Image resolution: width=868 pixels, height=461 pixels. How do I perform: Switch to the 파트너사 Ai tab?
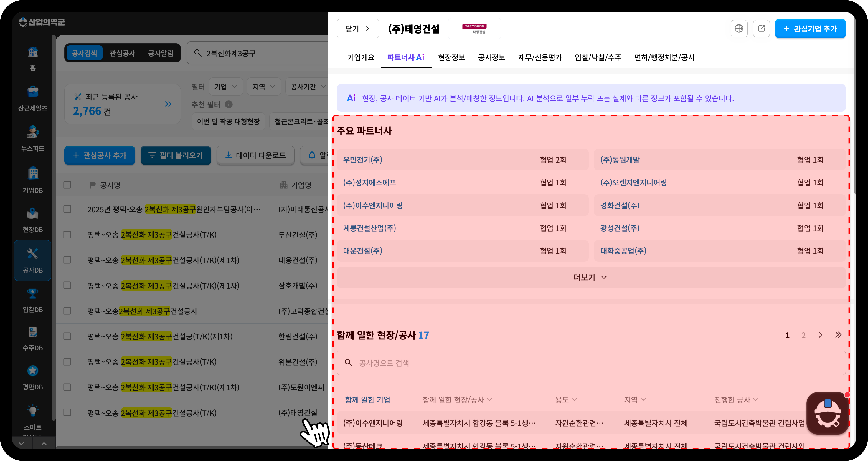pyautogui.click(x=406, y=58)
